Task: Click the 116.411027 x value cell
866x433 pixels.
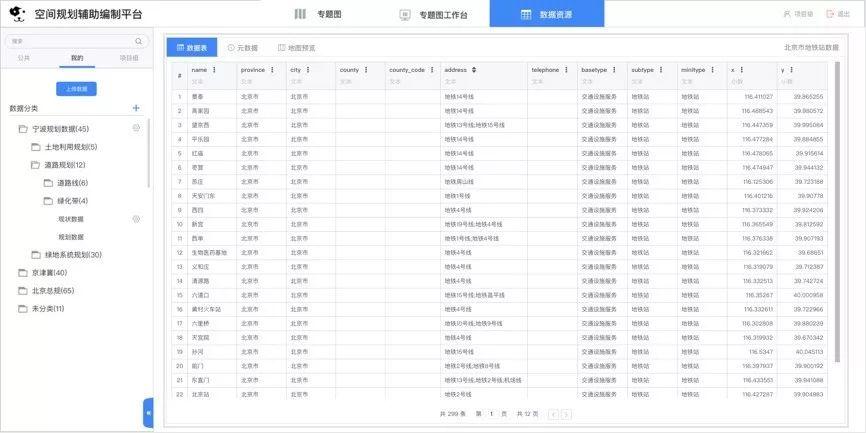Action: [751, 97]
